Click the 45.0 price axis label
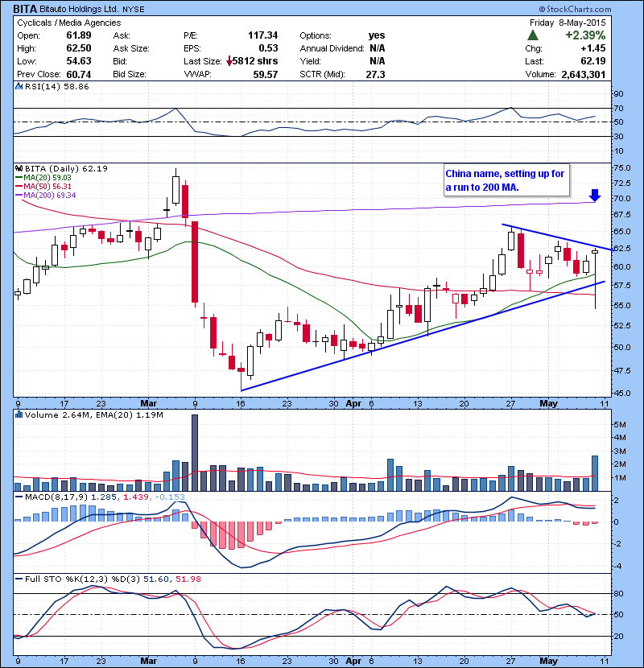644x668 pixels. point(621,393)
